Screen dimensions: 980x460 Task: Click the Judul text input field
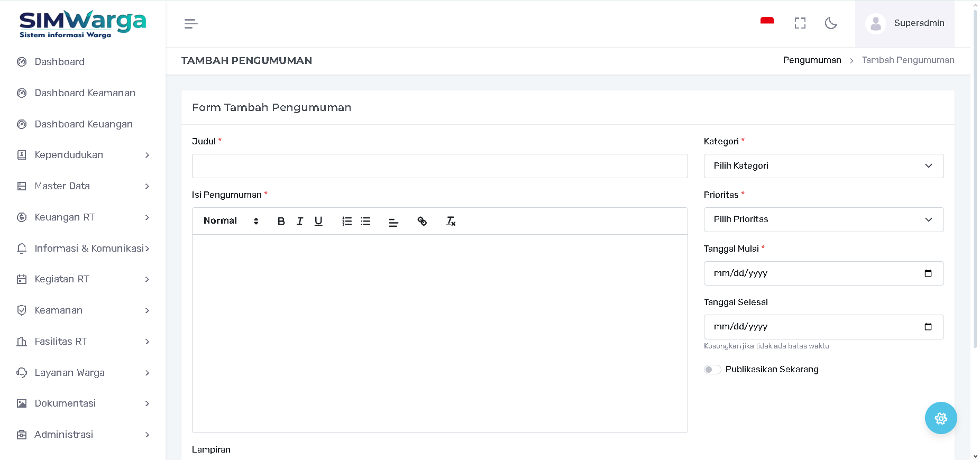click(439, 166)
